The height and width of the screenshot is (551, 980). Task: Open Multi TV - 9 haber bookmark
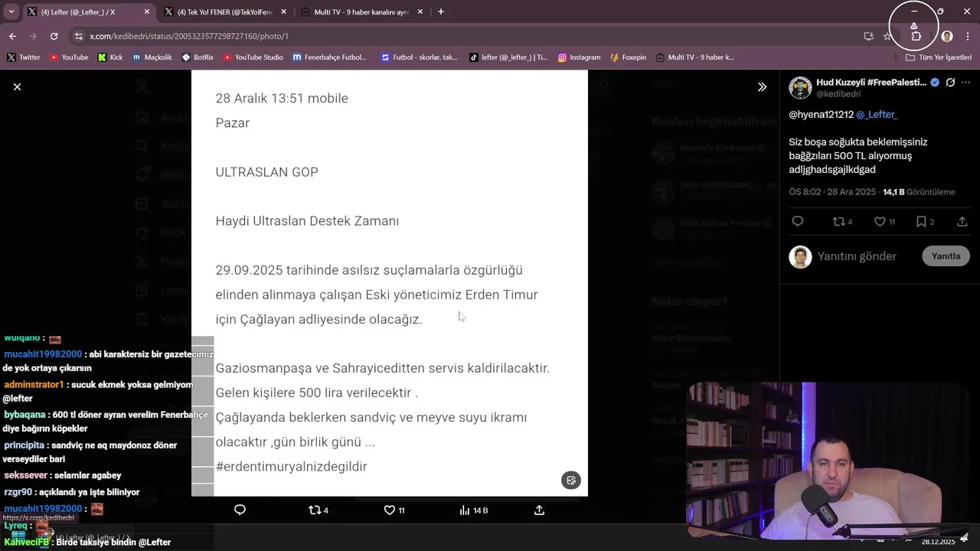[x=694, y=57]
